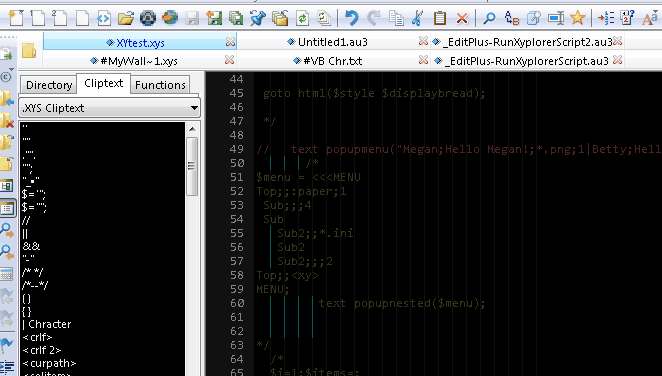The image size is (662, 376).
Task: Open the Replace A-to-B icon
Action: (512, 18)
